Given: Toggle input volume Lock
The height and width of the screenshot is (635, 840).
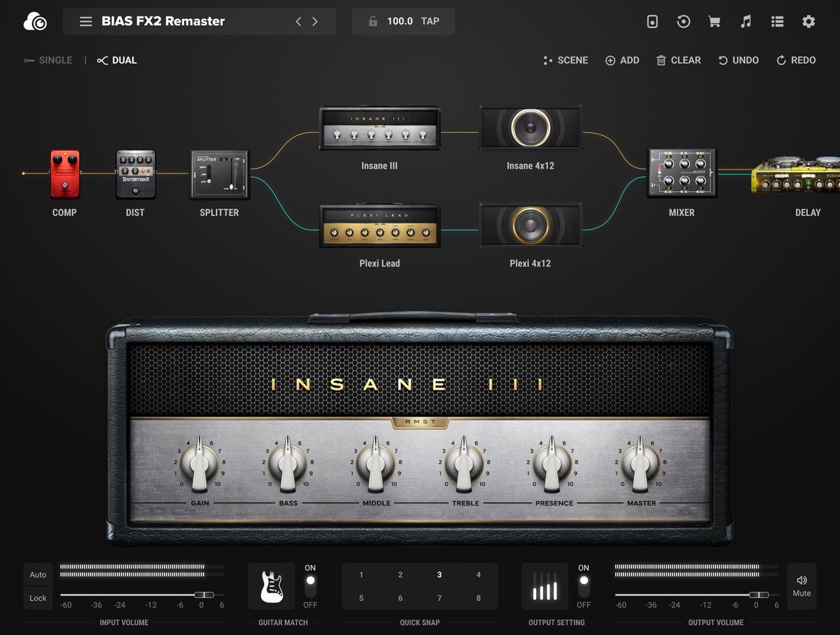Looking at the screenshot, I should click(x=38, y=598).
